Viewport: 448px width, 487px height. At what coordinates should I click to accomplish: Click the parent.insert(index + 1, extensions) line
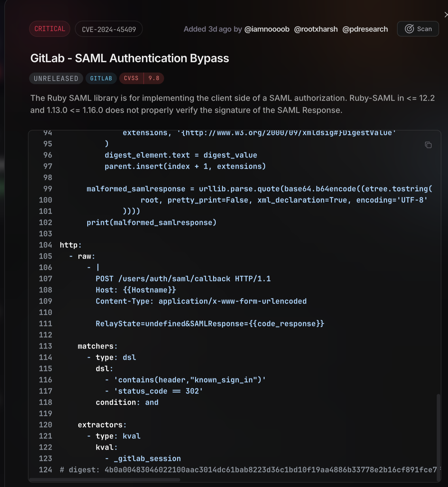tap(185, 166)
